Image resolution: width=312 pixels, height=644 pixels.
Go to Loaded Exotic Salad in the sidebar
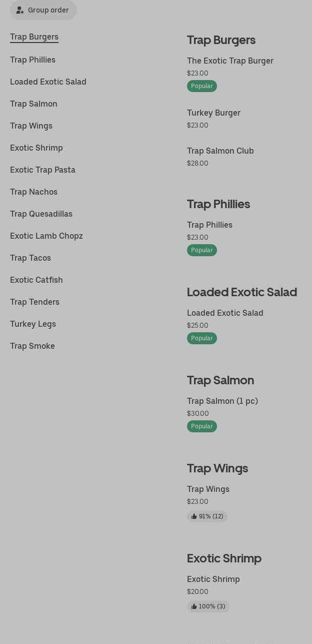[48, 82]
